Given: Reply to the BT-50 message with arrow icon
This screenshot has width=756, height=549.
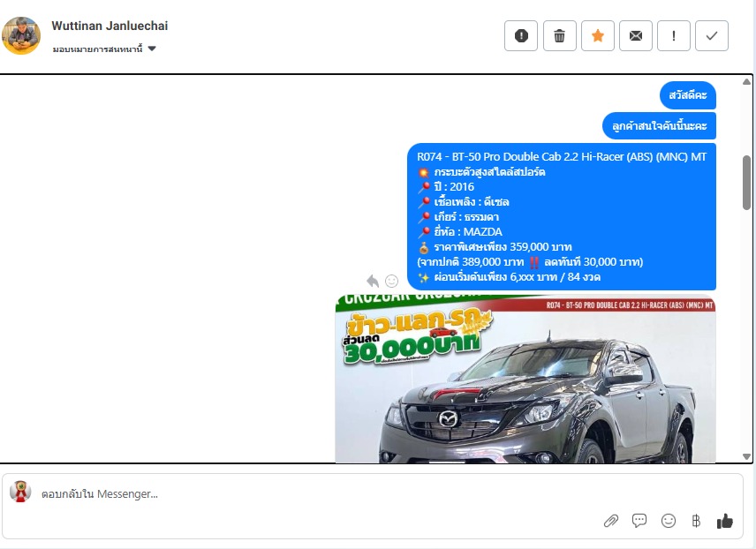Looking at the screenshot, I should click(372, 281).
